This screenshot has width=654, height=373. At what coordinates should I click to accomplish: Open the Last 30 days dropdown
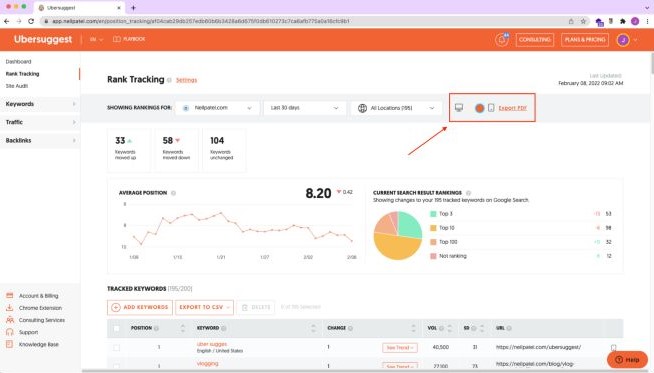click(x=304, y=108)
